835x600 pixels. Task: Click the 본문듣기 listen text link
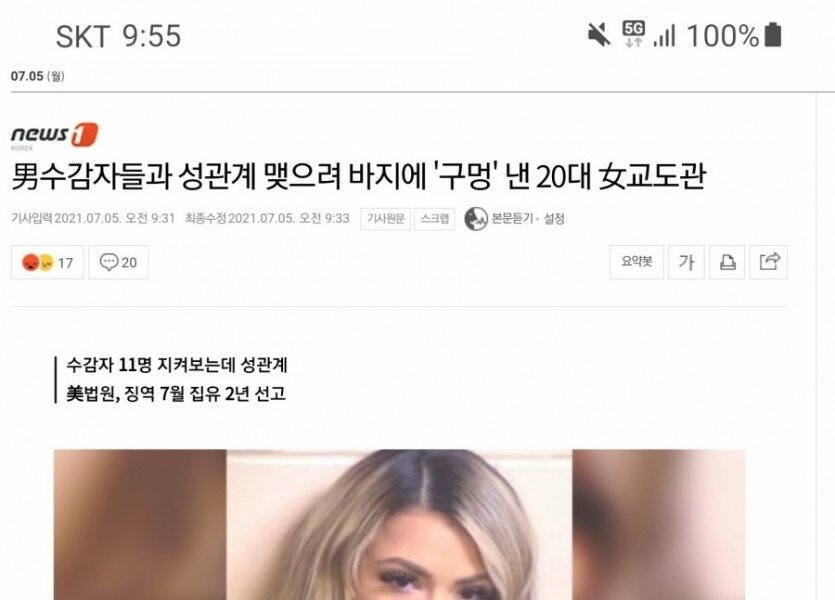[x=512, y=219]
